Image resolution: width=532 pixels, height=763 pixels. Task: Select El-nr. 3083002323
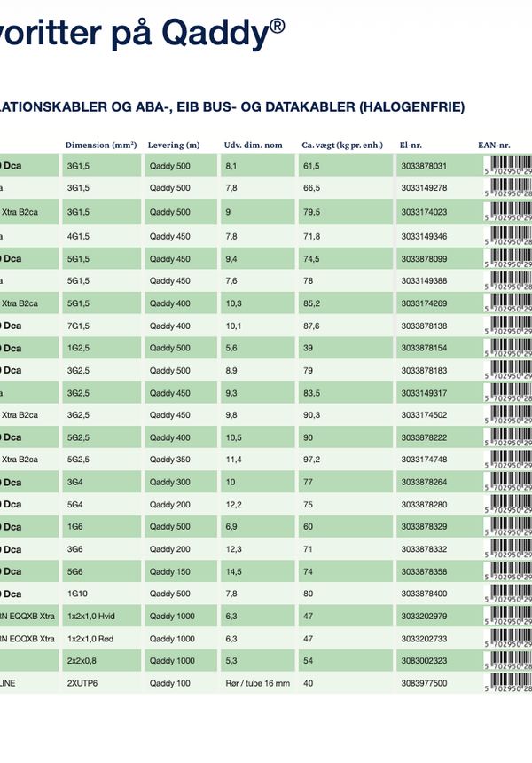coord(424,661)
